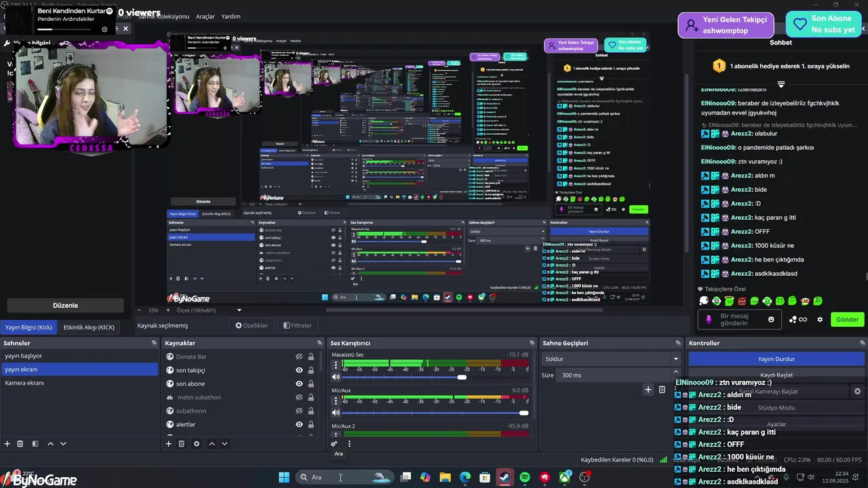Click the Düzenle button under the webcam
Image resolution: width=868 pixels, height=488 pixels.
coord(65,306)
